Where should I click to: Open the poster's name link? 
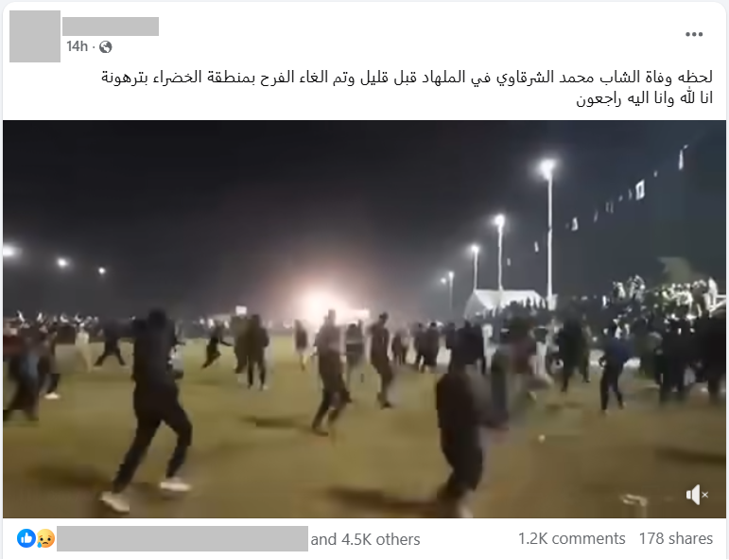click(111, 26)
